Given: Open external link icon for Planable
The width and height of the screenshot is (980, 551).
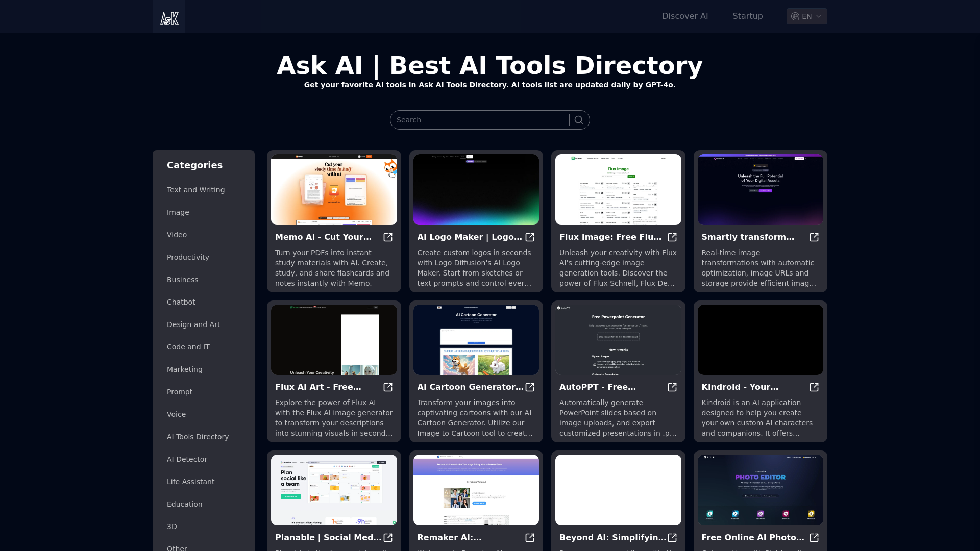Looking at the screenshot, I should pyautogui.click(x=388, y=538).
